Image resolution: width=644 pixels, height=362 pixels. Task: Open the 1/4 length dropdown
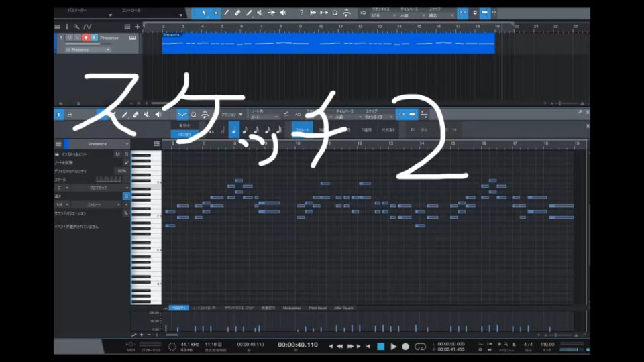click(62, 205)
